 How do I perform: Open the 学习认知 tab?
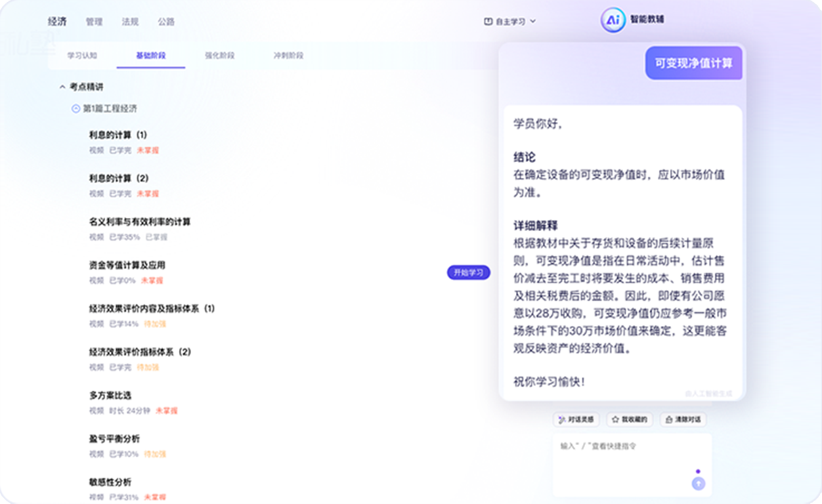pos(82,56)
